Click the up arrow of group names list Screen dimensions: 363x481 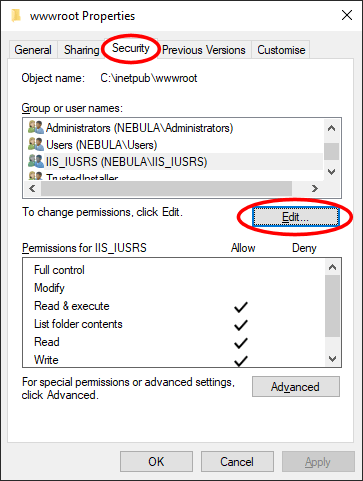(x=331, y=128)
